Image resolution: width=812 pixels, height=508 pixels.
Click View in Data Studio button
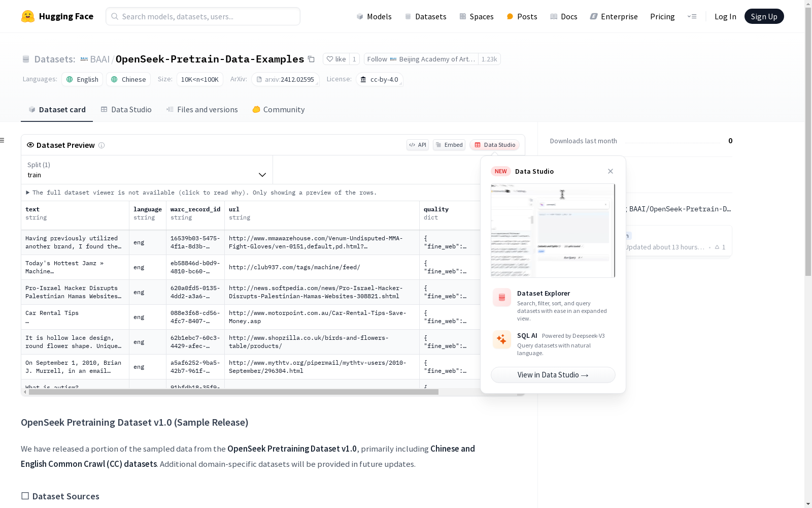pos(553,375)
